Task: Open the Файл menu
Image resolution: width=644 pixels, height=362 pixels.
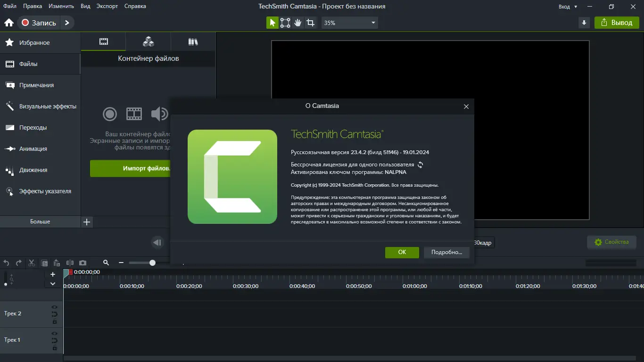Action: click(x=9, y=6)
